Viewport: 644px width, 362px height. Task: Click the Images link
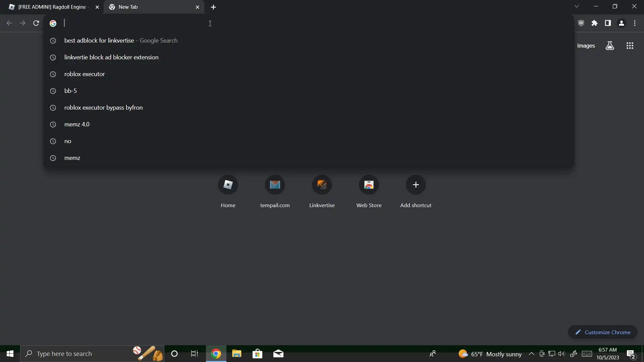pos(586,46)
